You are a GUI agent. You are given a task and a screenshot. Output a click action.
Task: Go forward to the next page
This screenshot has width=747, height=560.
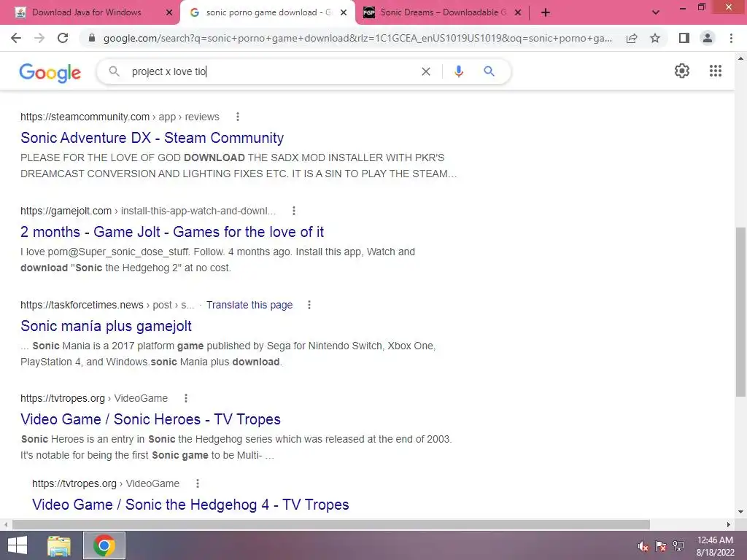coord(39,38)
